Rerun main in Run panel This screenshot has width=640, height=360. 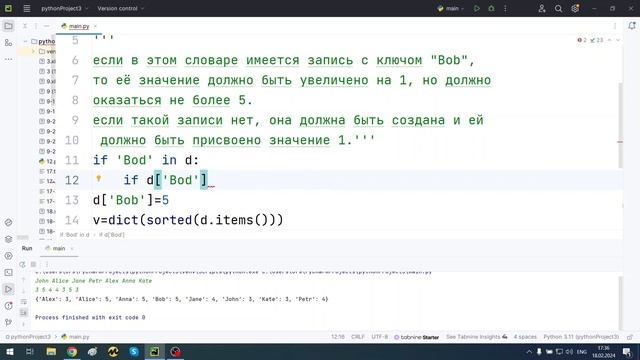[22, 264]
